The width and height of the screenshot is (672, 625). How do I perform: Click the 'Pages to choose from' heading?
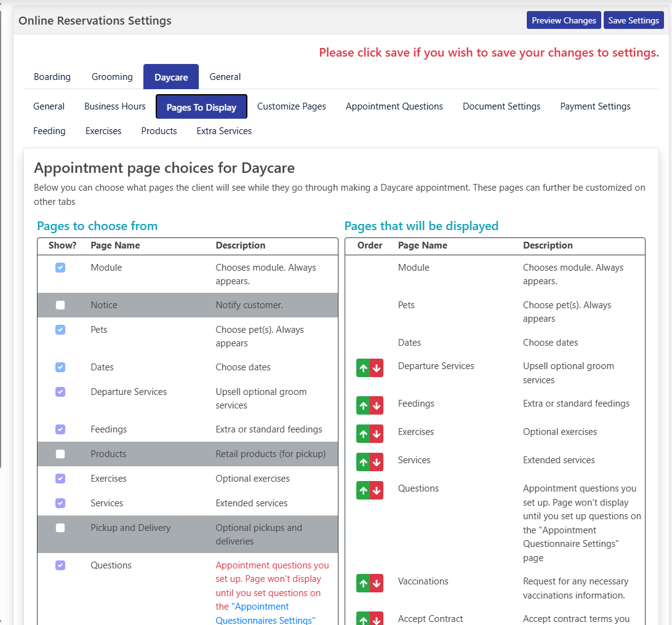(97, 226)
